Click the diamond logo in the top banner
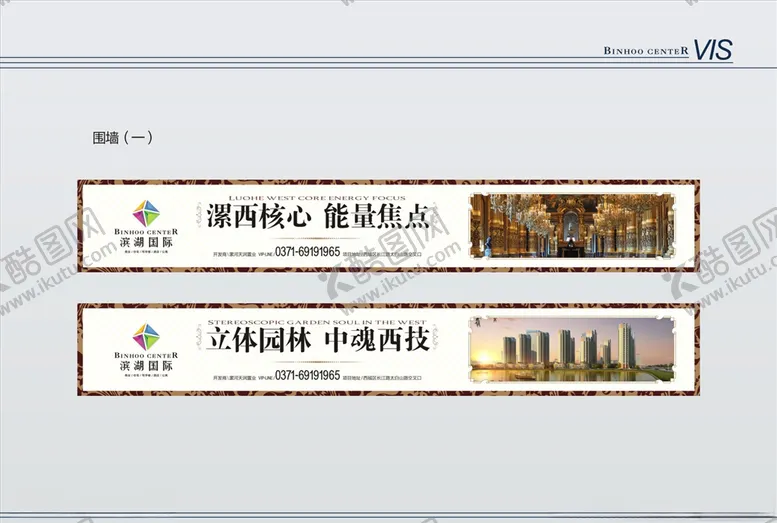777x523 pixels. [146, 214]
